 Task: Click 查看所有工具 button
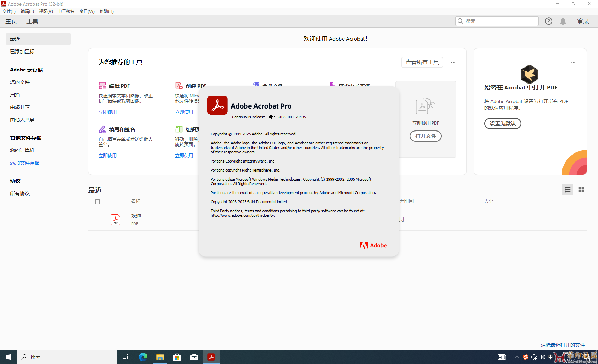422,62
